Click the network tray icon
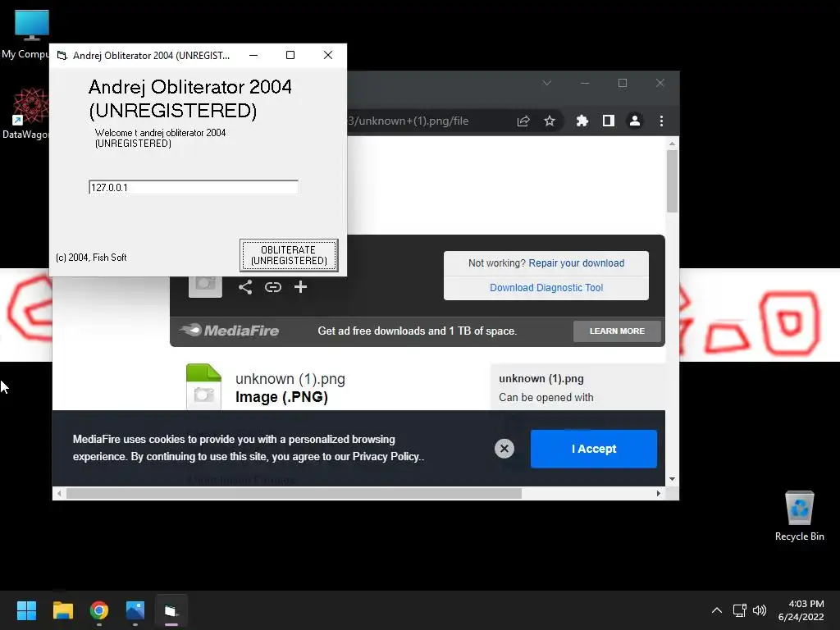 [x=740, y=610]
